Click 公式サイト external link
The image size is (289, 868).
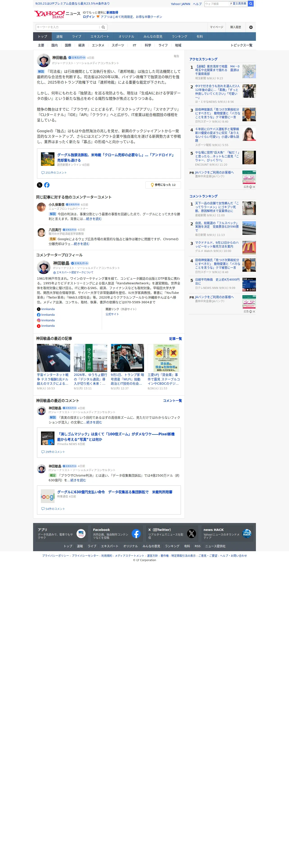112,314
